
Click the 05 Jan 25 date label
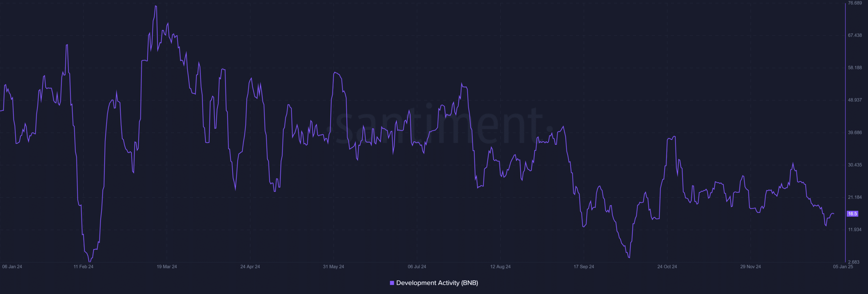[x=843, y=267]
